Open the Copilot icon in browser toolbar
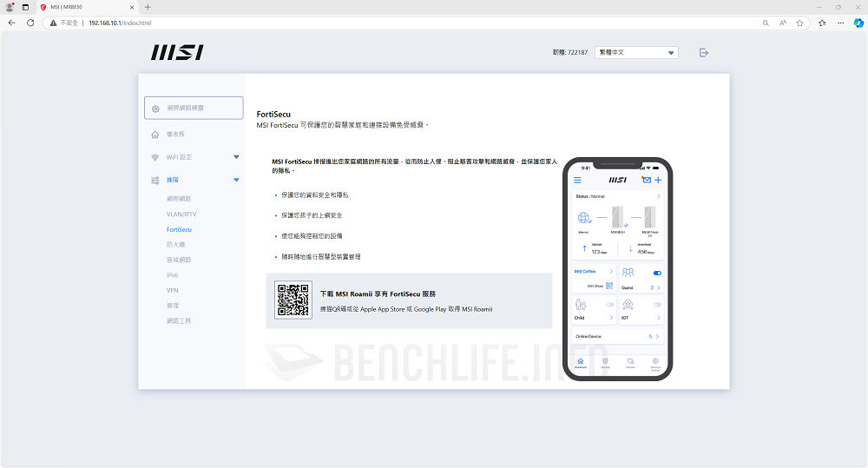 point(858,23)
